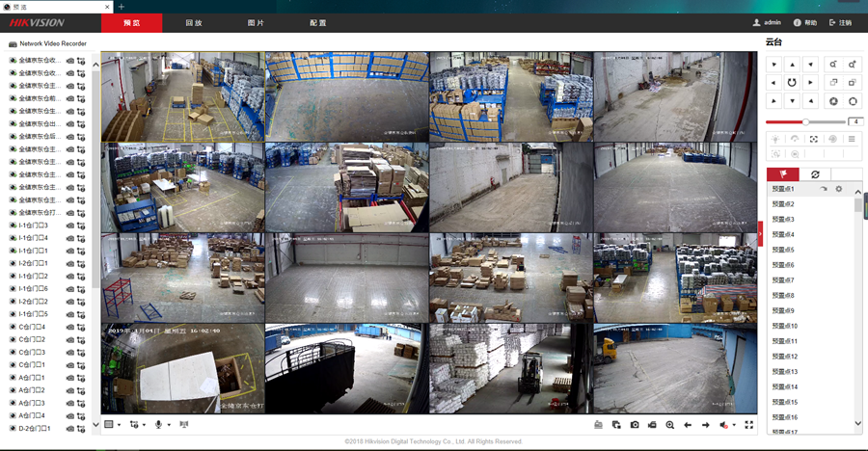Click the PTZ auto-rotate center button

792,83
